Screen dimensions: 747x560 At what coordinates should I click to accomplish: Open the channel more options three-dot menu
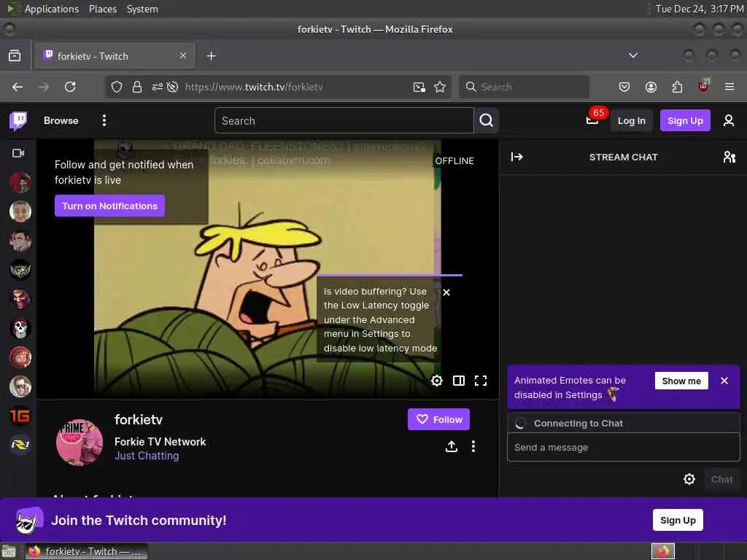click(473, 446)
